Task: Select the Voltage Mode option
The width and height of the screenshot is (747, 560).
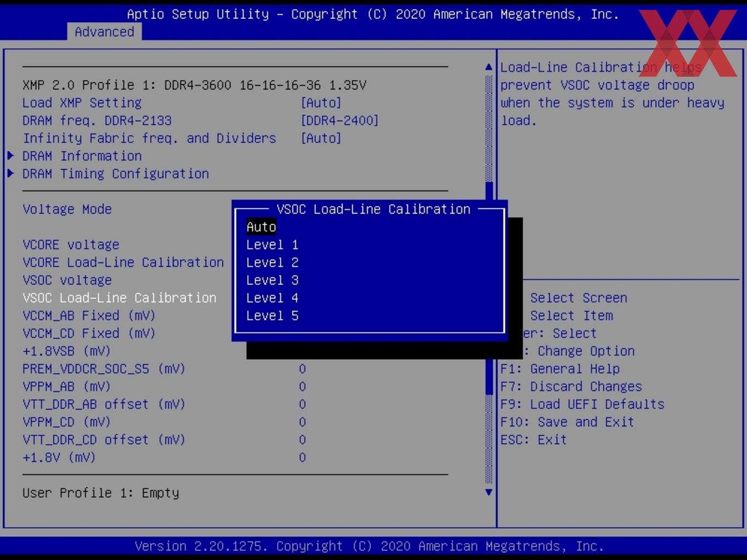Action: 67,209
